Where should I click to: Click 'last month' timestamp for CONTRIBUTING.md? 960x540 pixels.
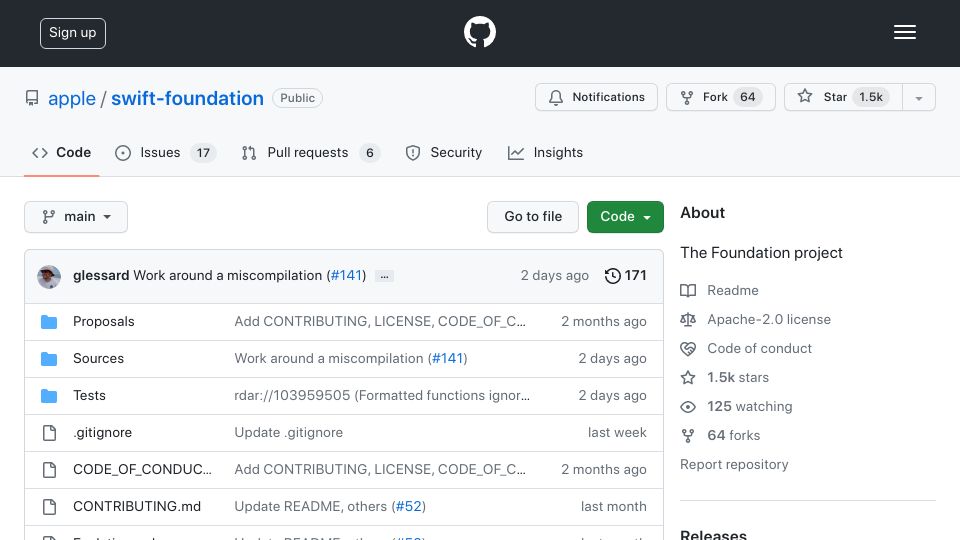point(613,506)
